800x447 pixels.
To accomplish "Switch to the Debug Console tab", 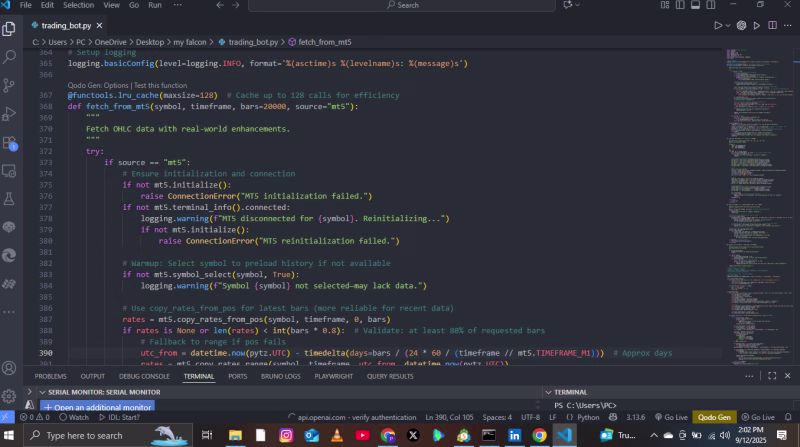I will [144, 376].
